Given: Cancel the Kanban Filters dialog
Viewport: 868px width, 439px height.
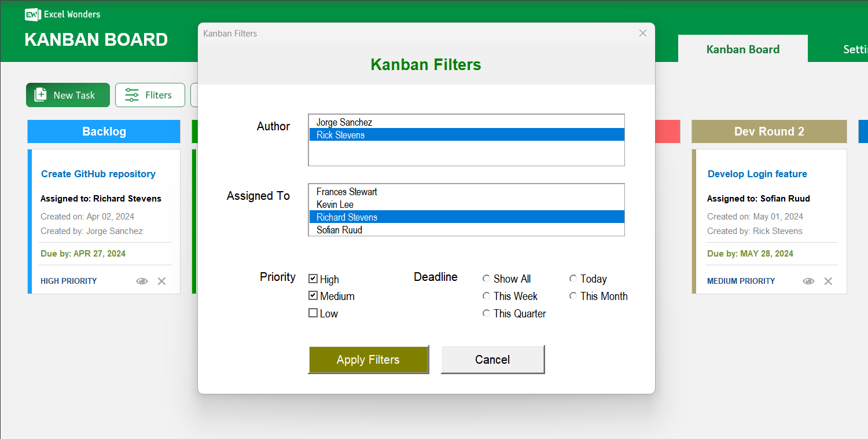Looking at the screenshot, I should coord(492,359).
